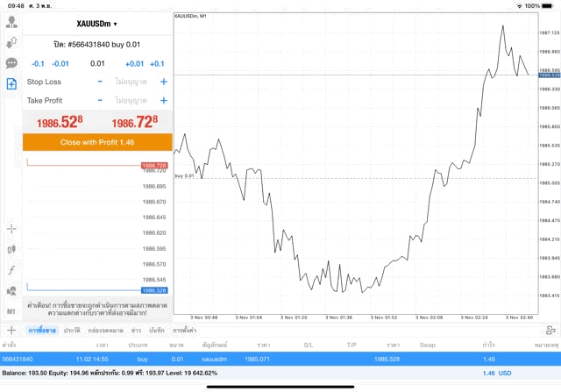The width and height of the screenshot is (561, 392).
Task: Open the trade arrows icon in sidebar
Action: (x=11, y=43)
